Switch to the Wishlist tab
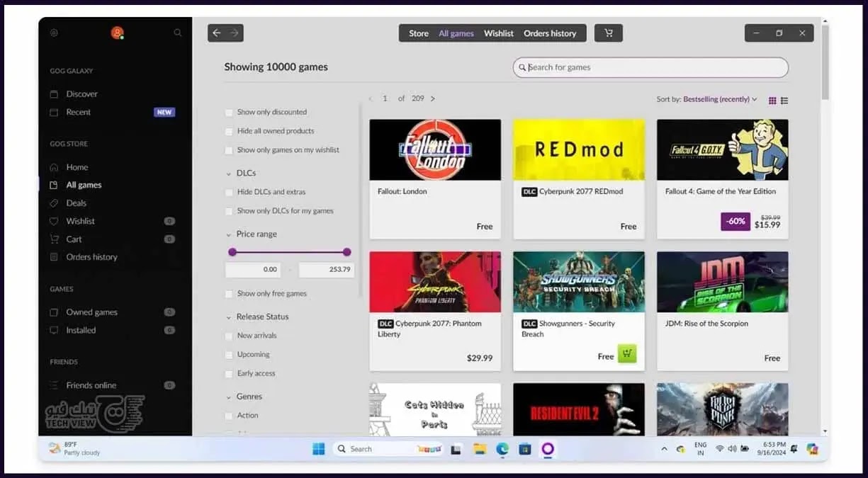This screenshot has height=478, width=868. tap(499, 33)
